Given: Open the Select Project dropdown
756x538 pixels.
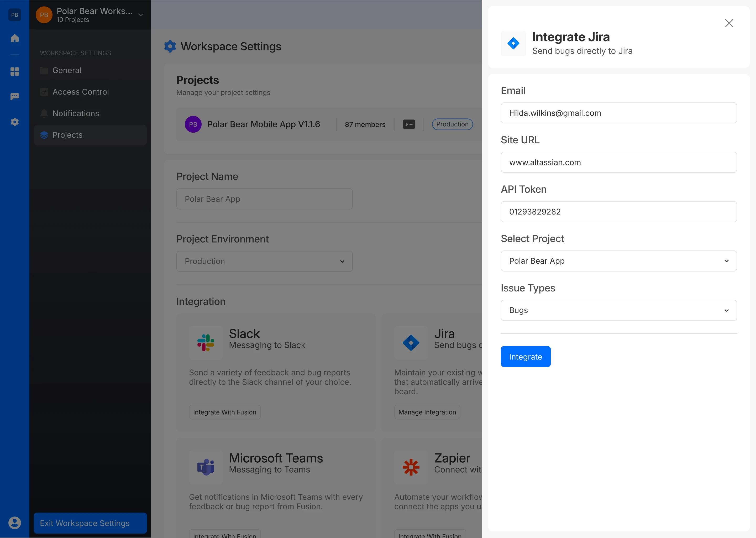Looking at the screenshot, I should coord(619,261).
